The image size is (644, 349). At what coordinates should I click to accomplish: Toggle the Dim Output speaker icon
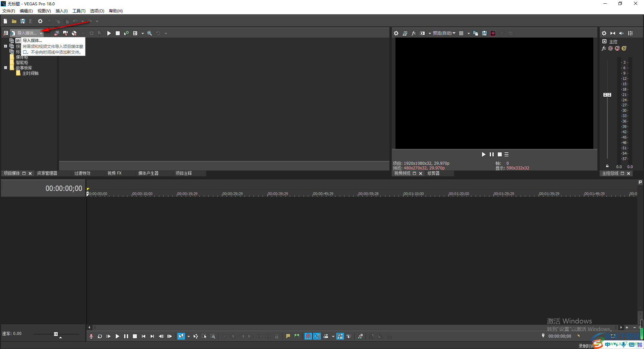click(622, 33)
